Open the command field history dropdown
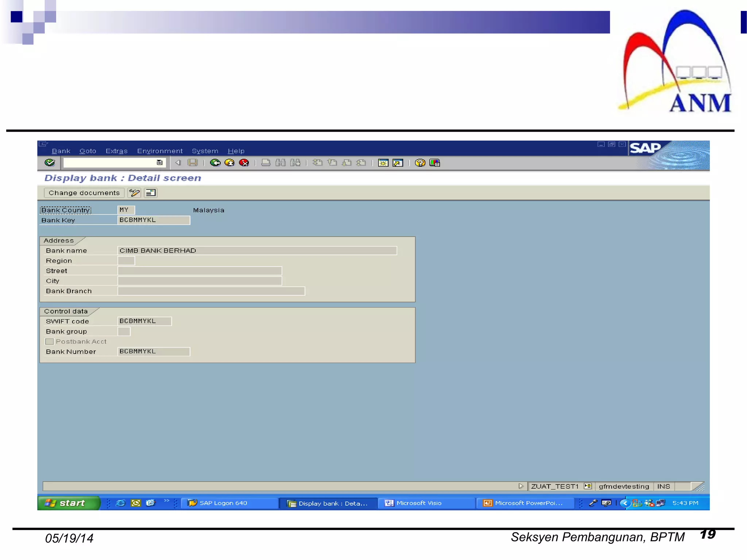The image size is (747, 560). click(159, 163)
